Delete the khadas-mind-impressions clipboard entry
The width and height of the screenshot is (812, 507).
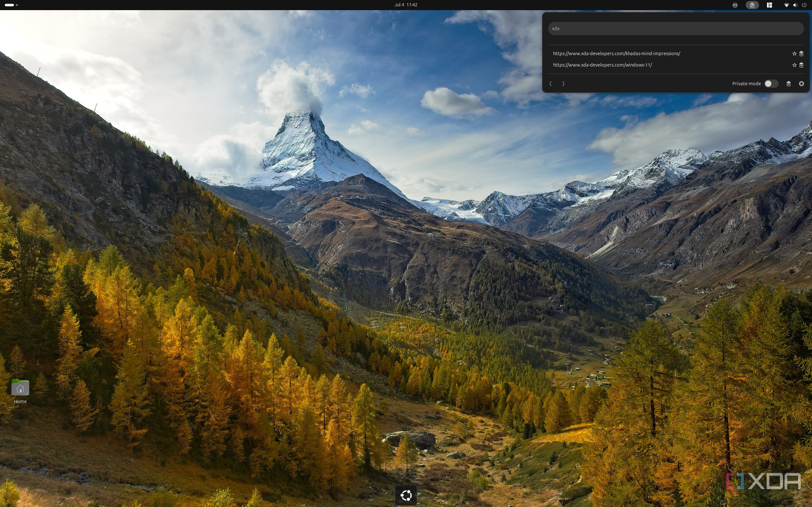(x=801, y=54)
